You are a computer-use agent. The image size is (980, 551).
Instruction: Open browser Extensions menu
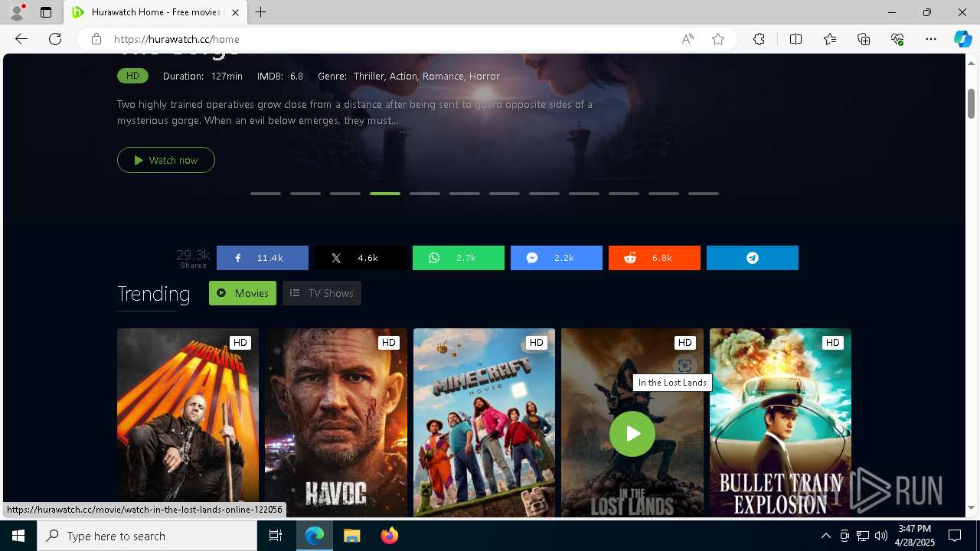click(759, 39)
